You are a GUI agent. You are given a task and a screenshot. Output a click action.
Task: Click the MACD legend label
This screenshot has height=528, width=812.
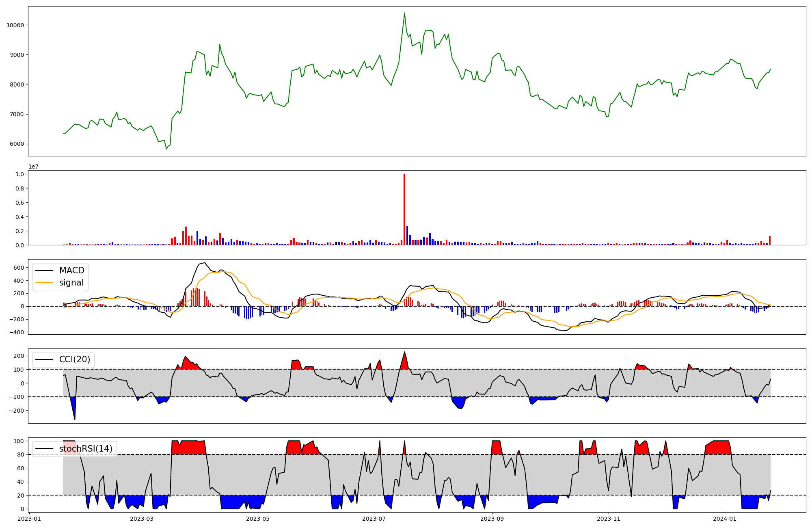71,270
